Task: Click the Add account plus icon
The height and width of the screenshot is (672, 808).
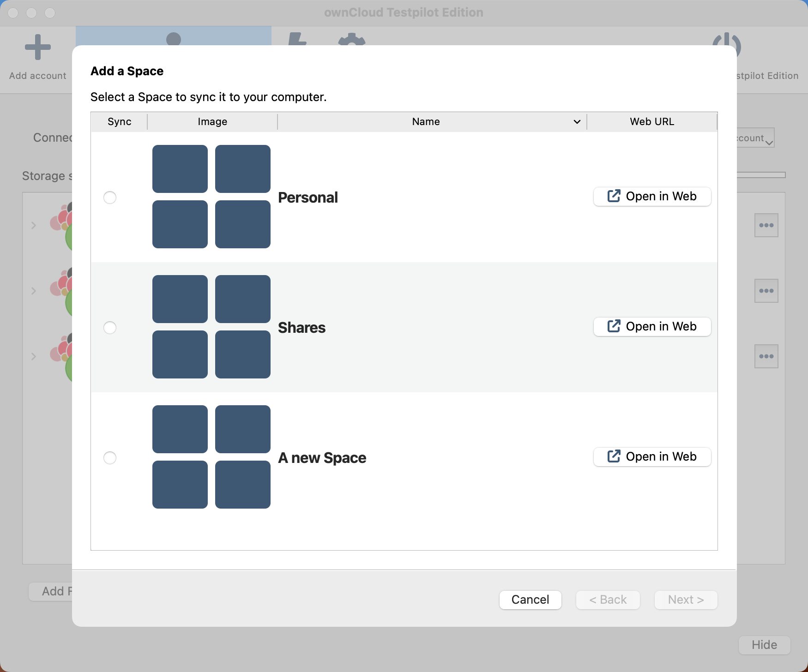Action: click(x=37, y=47)
